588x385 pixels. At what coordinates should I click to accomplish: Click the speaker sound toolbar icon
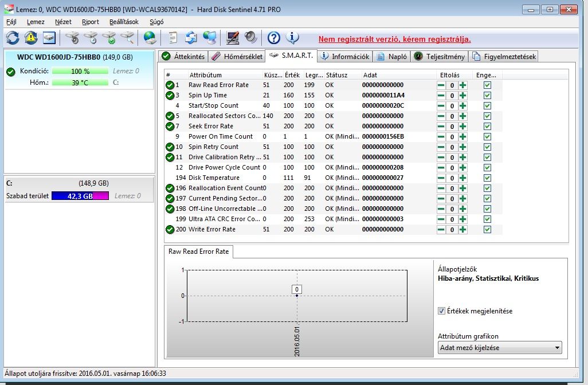click(x=250, y=37)
